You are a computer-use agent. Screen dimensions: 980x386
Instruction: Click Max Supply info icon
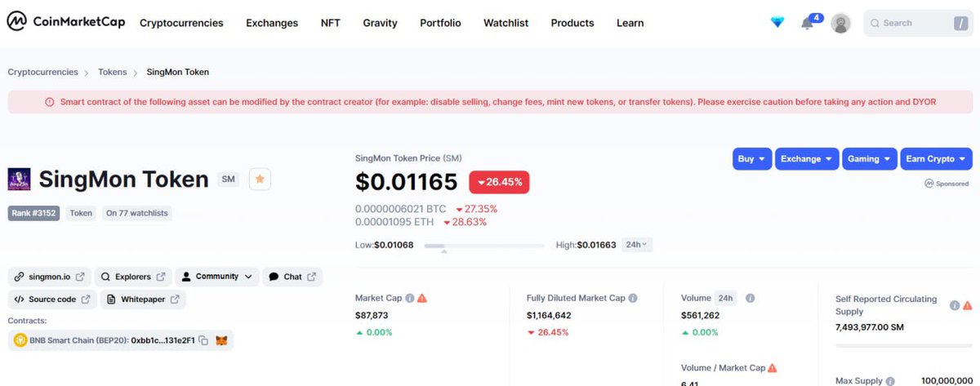(891, 381)
